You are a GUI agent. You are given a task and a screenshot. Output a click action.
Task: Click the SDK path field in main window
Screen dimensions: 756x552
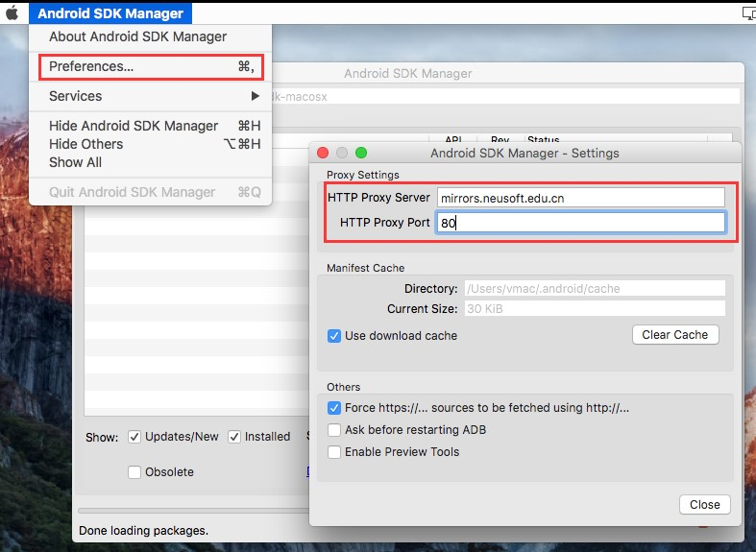(x=505, y=96)
